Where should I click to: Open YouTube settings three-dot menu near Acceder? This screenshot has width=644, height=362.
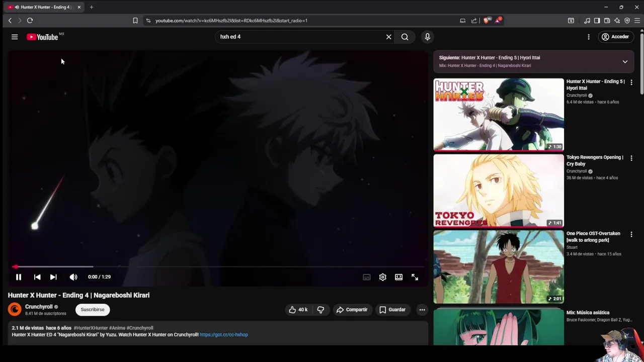tap(589, 37)
